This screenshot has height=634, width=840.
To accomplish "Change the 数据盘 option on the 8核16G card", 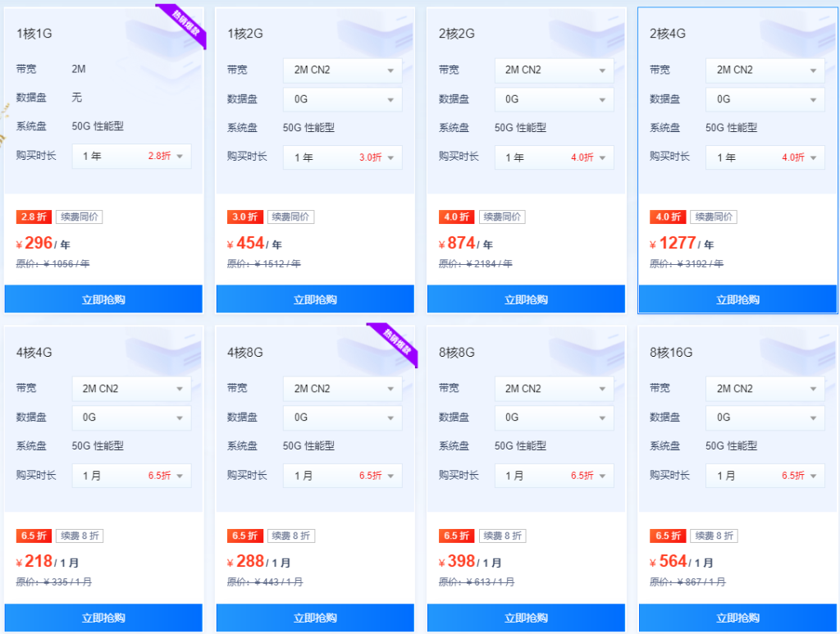I will click(x=765, y=417).
